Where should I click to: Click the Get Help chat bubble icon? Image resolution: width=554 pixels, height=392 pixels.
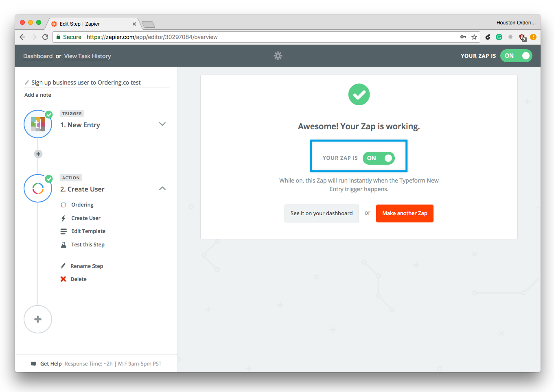(x=34, y=364)
